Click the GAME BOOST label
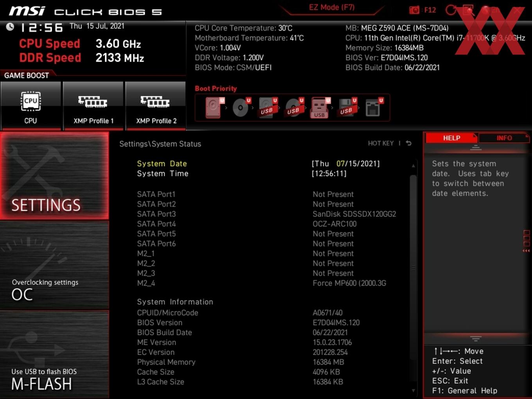The width and height of the screenshot is (532, 399). pos(27,75)
